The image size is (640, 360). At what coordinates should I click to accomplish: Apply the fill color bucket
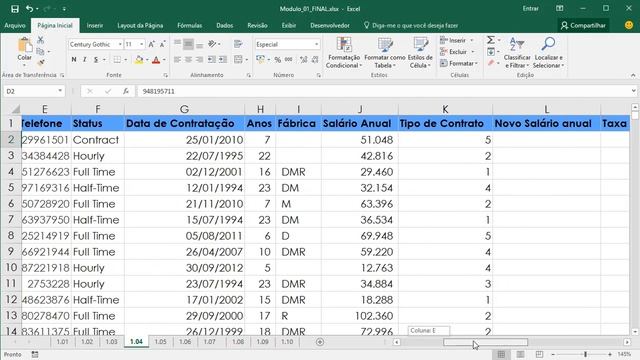pyautogui.click(x=139, y=60)
